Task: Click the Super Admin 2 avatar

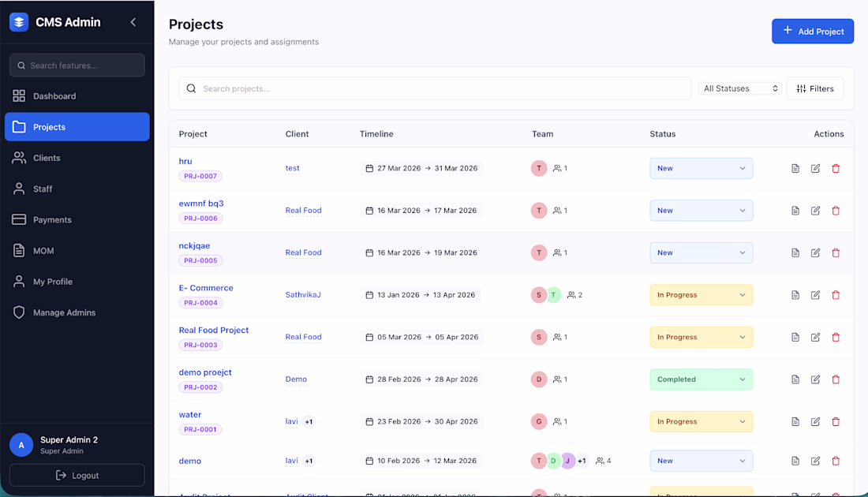Action: click(x=21, y=445)
